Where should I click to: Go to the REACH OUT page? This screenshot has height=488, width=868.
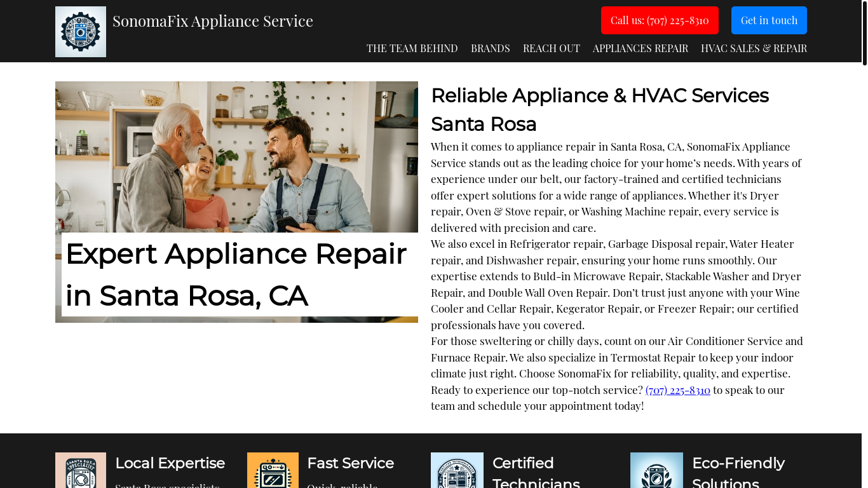pyautogui.click(x=552, y=48)
